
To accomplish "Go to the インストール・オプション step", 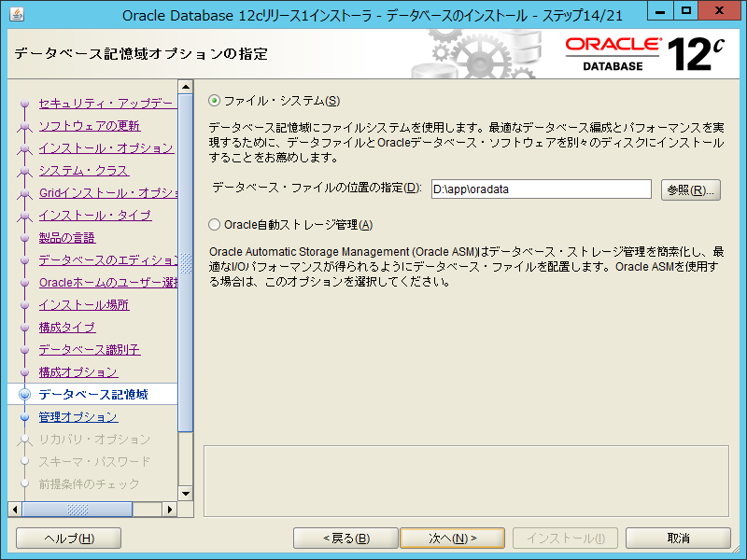I will click(x=106, y=148).
